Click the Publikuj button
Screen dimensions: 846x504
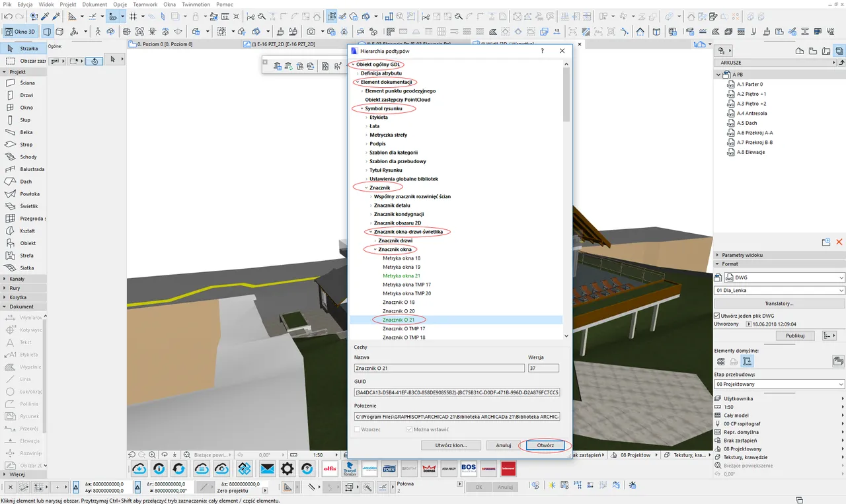coord(795,336)
